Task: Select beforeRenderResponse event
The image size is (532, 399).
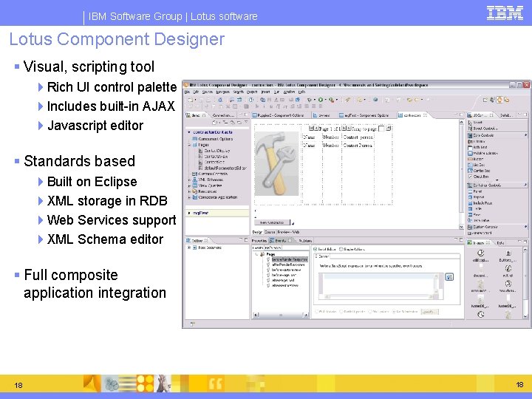Action: pos(289,259)
